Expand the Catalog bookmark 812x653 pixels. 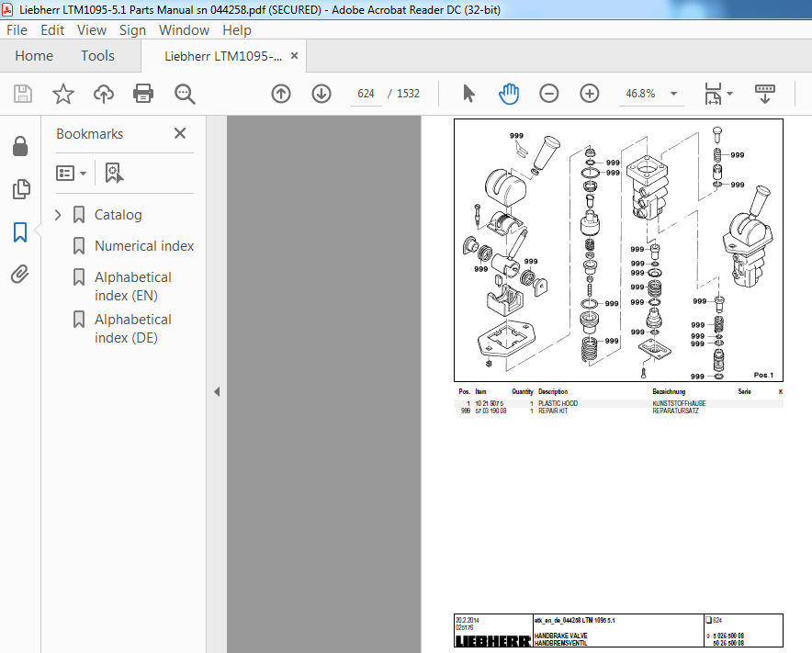click(58, 215)
